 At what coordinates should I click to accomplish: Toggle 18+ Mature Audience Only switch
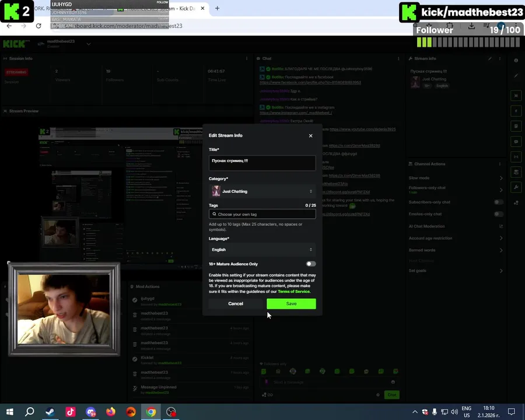click(x=311, y=264)
